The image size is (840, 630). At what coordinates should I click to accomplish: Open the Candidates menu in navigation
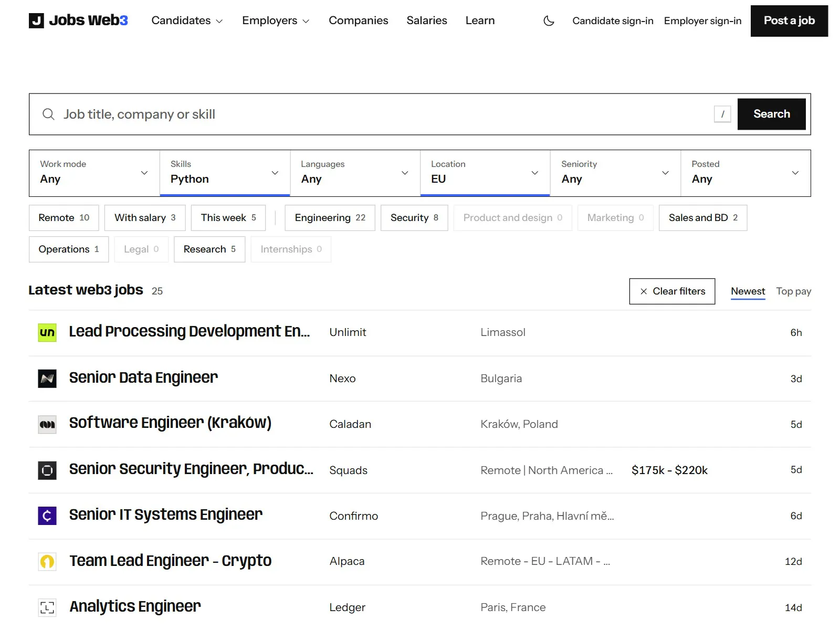tap(187, 20)
